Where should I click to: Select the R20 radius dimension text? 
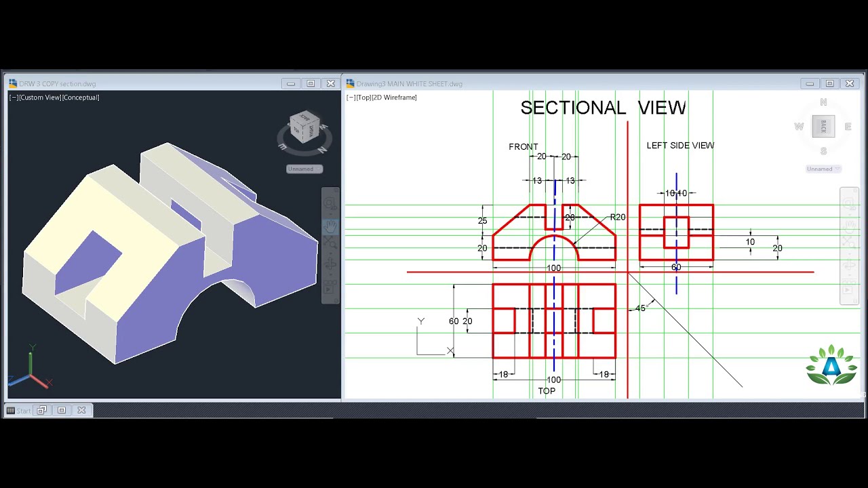coord(618,218)
